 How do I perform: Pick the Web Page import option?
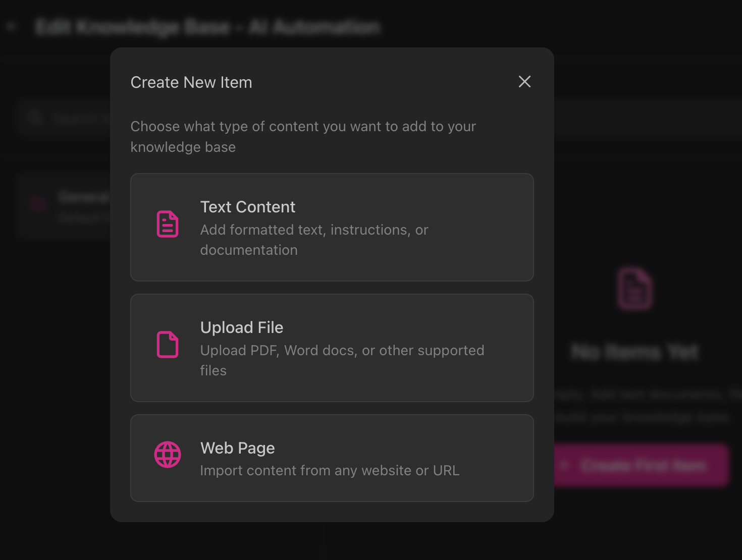(x=332, y=458)
